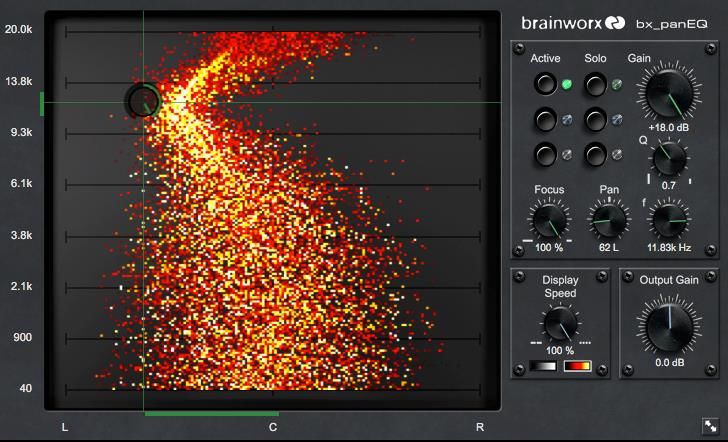
Task: Click the 0.7 Q value
Action: (669, 186)
